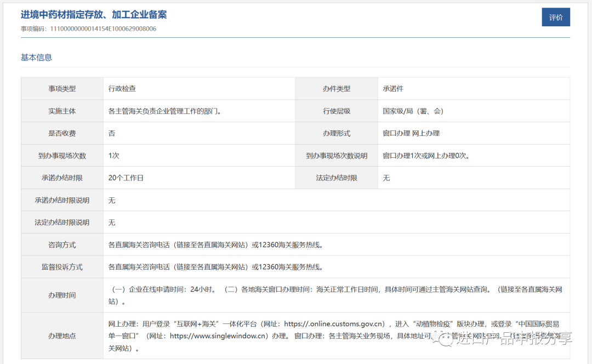Click the 窗口办理1次或网上办理0次 cell
This screenshot has width=592, height=364.
coord(425,155)
